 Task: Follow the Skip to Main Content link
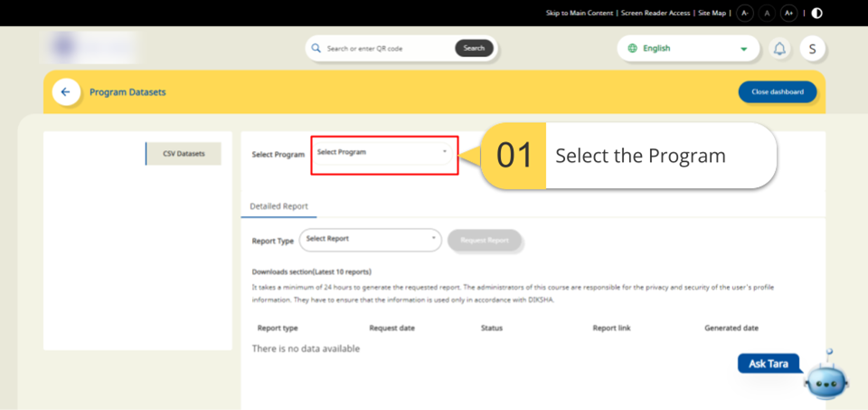580,13
